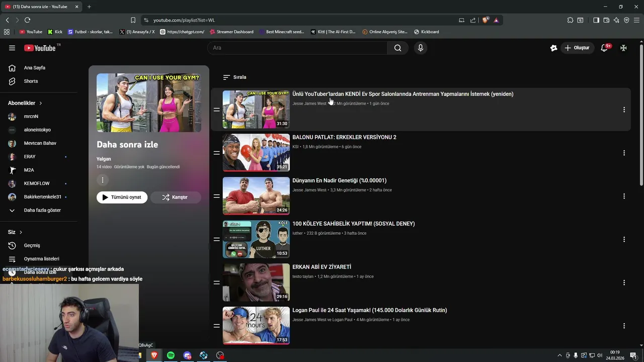Open the Brave Rewards triangle icon
This screenshot has height=362, width=644.
pyautogui.click(x=496, y=20)
